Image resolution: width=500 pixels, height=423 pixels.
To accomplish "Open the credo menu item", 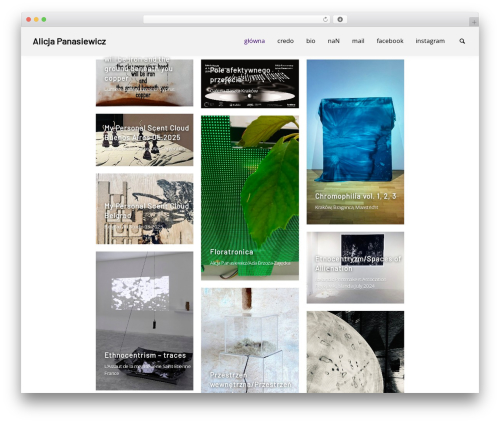I will pyautogui.click(x=285, y=41).
